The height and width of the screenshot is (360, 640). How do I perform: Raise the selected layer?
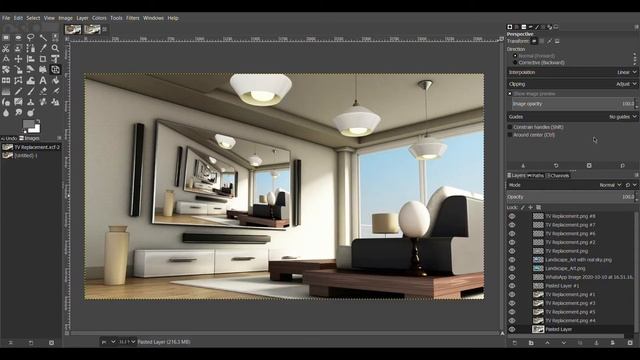547,343
